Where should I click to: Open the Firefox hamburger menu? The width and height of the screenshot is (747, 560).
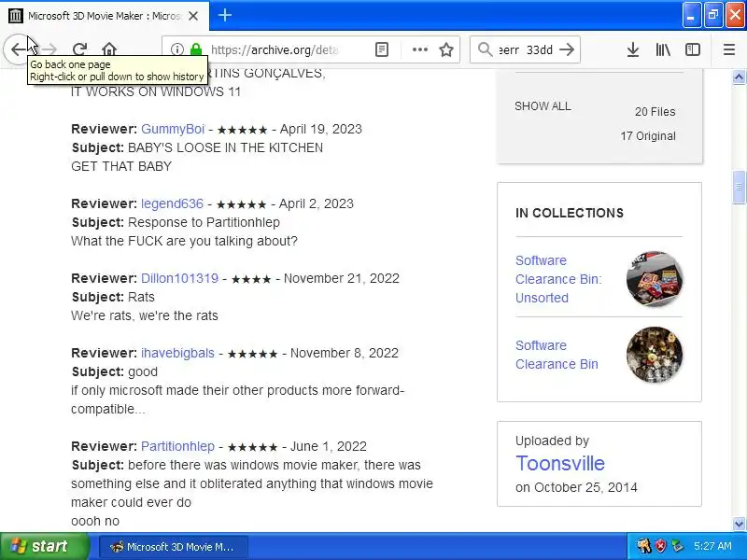pos(729,49)
